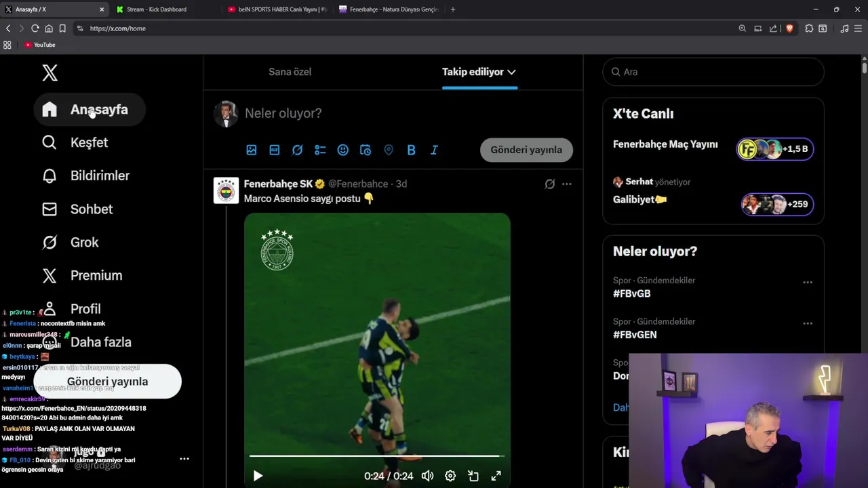The height and width of the screenshot is (488, 868).
Task: Open YouTube bookmark
Action: click(x=40, y=45)
